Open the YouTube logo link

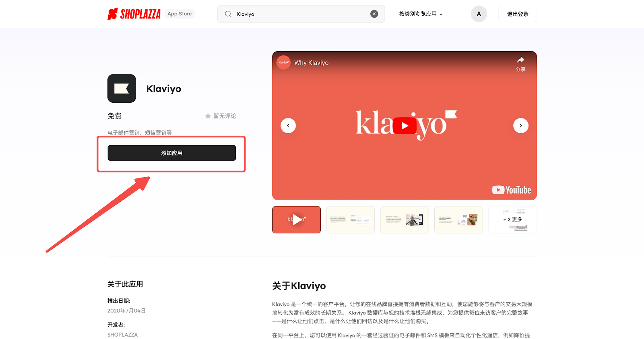[x=512, y=190]
